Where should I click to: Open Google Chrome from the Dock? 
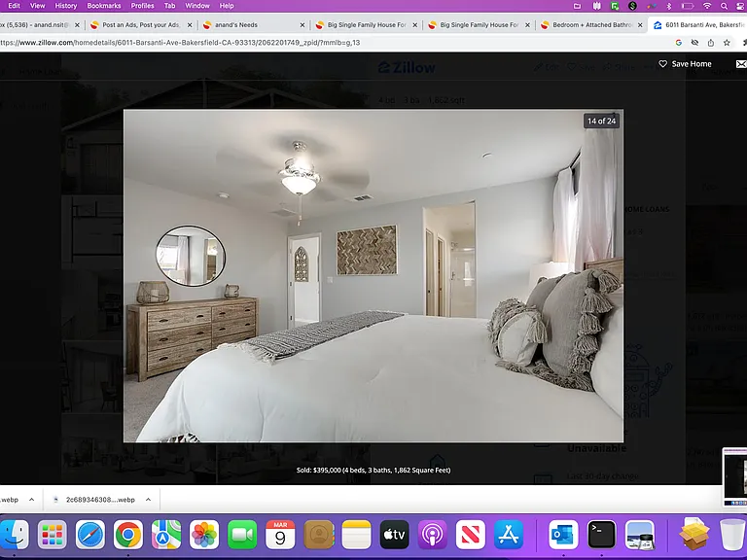128,535
